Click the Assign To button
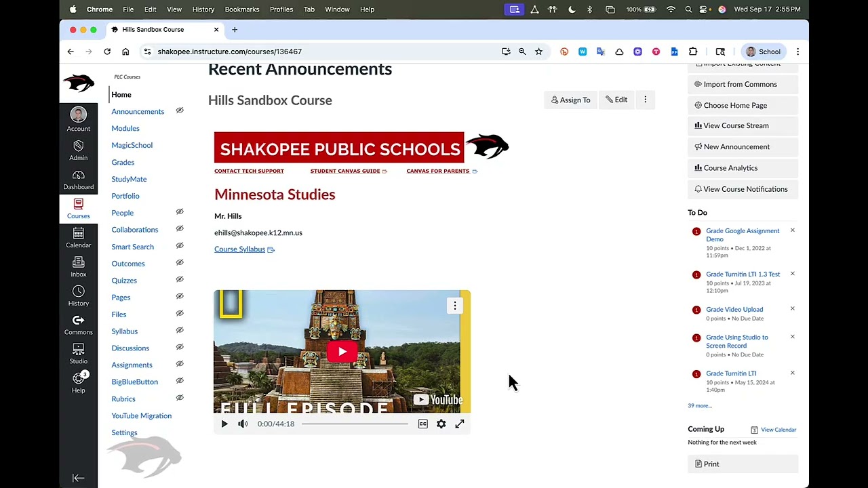 (571, 100)
